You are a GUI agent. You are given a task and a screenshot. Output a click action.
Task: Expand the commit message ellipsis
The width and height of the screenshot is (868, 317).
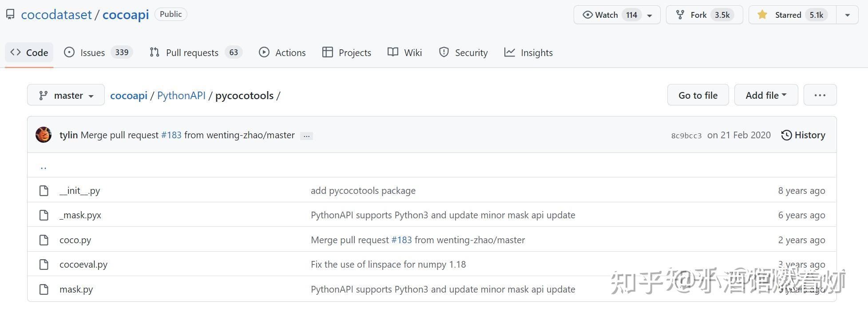(x=306, y=136)
